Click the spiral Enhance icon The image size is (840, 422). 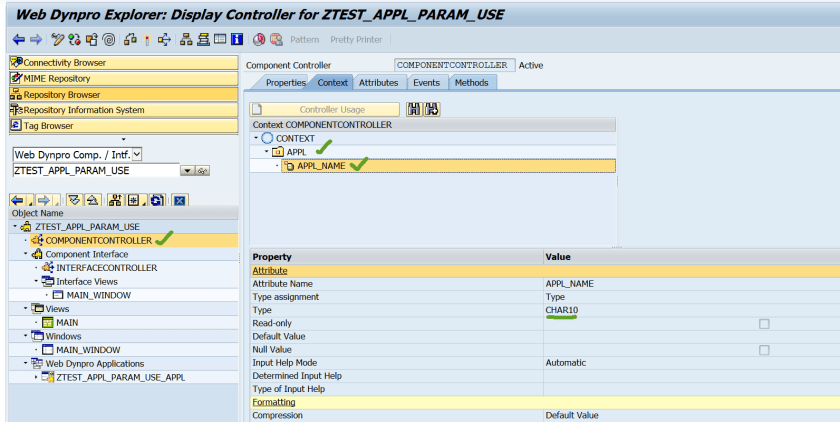tap(109, 40)
